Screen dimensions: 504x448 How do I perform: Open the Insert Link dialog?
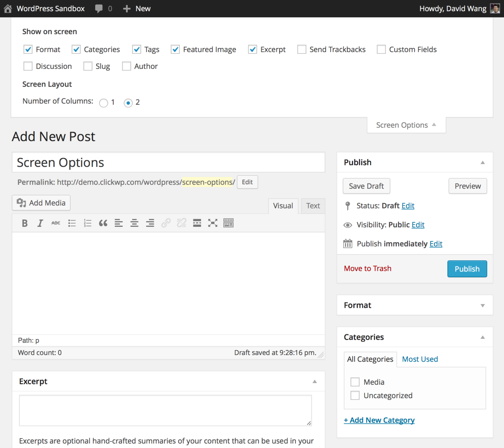(166, 223)
